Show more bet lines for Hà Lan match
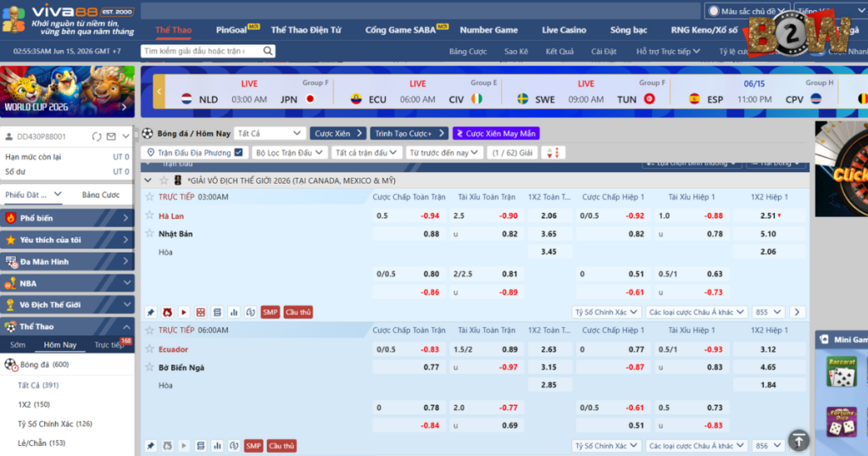 pyautogui.click(x=217, y=312)
